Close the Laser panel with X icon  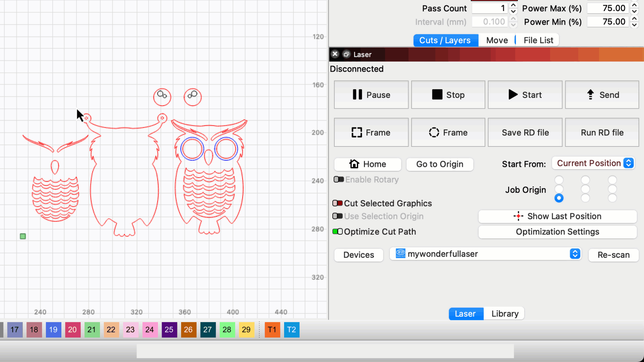[x=335, y=54]
